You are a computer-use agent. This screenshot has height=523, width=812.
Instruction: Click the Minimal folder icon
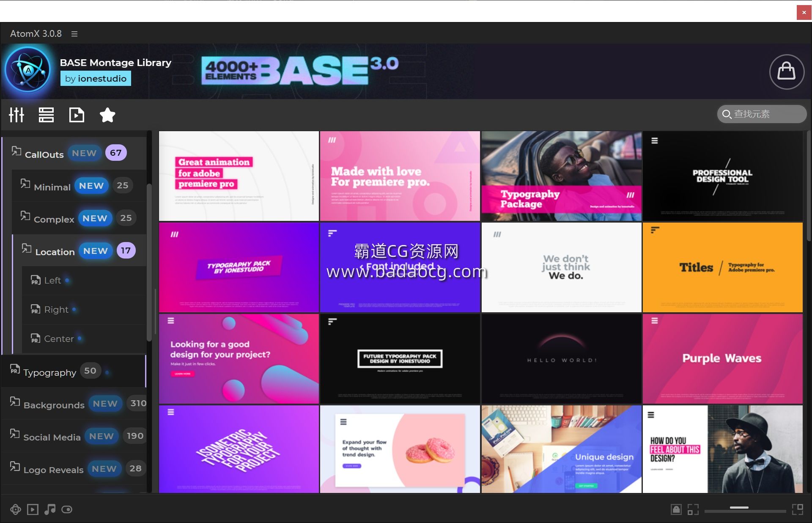tap(25, 184)
